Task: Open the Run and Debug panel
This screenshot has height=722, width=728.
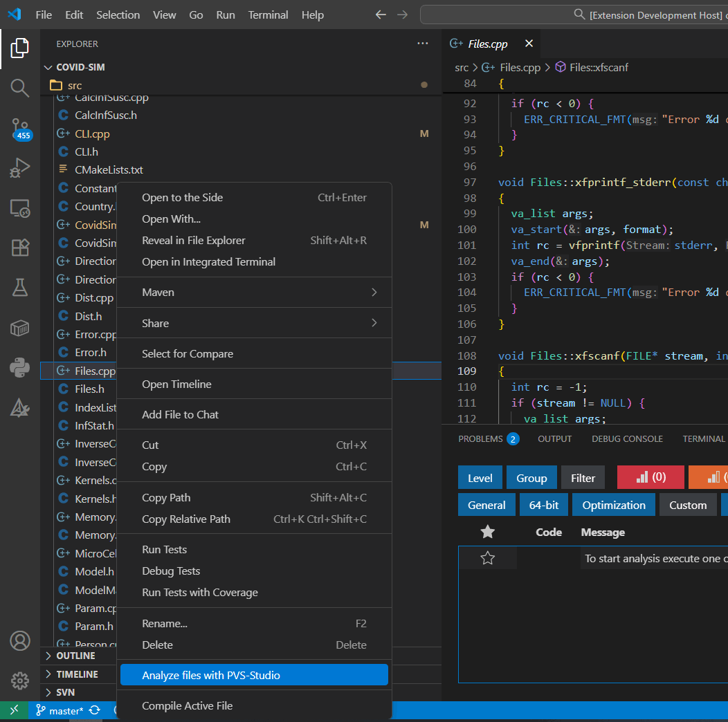Action: click(19, 167)
